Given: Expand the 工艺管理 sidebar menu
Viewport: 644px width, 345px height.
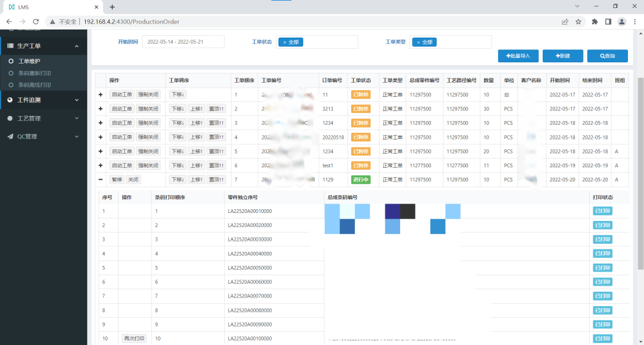Looking at the screenshot, I should 43,118.
